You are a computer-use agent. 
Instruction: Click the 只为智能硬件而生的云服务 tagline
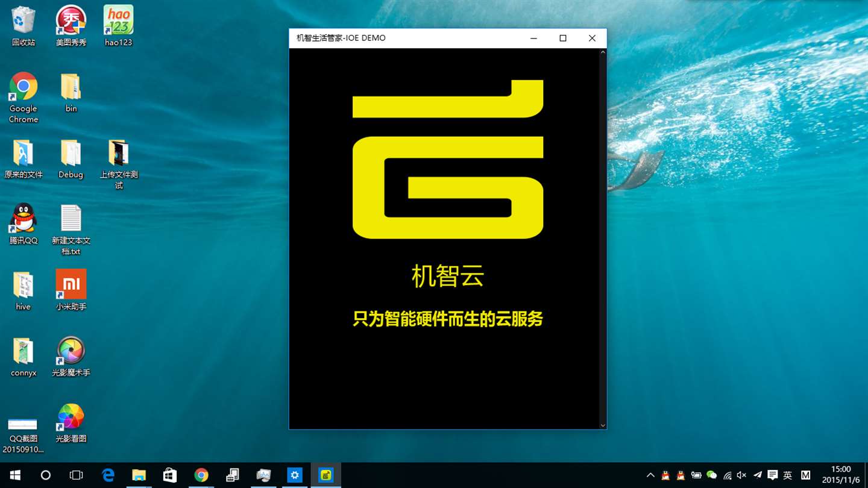click(448, 319)
